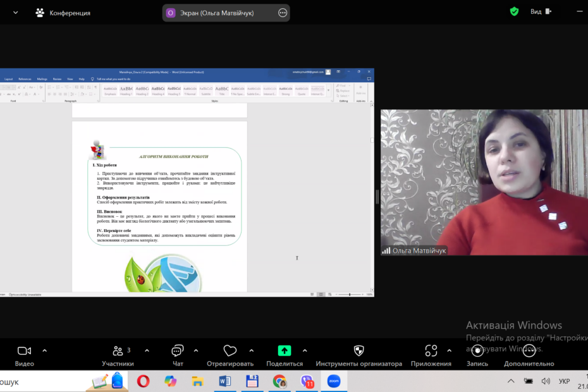This screenshot has height=392, width=588.
Task: Click the Sort icon in Word Paragraph group
Action: (89, 87)
